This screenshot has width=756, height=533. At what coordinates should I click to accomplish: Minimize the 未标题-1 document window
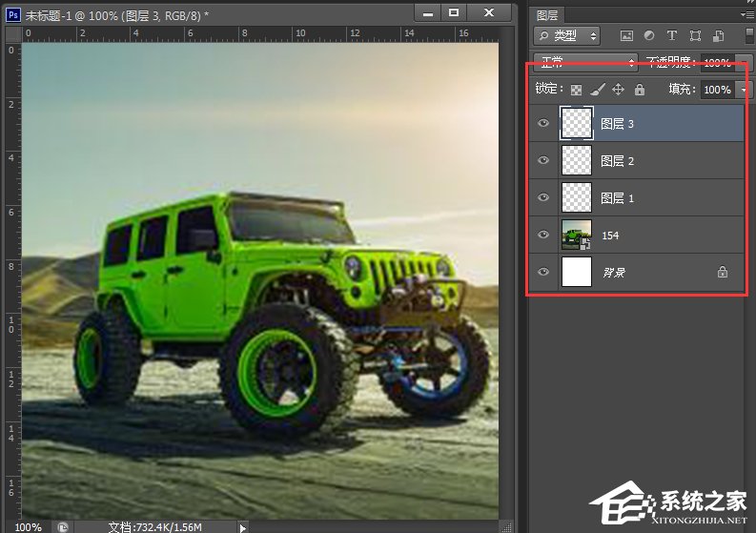(x=428, y=13)
